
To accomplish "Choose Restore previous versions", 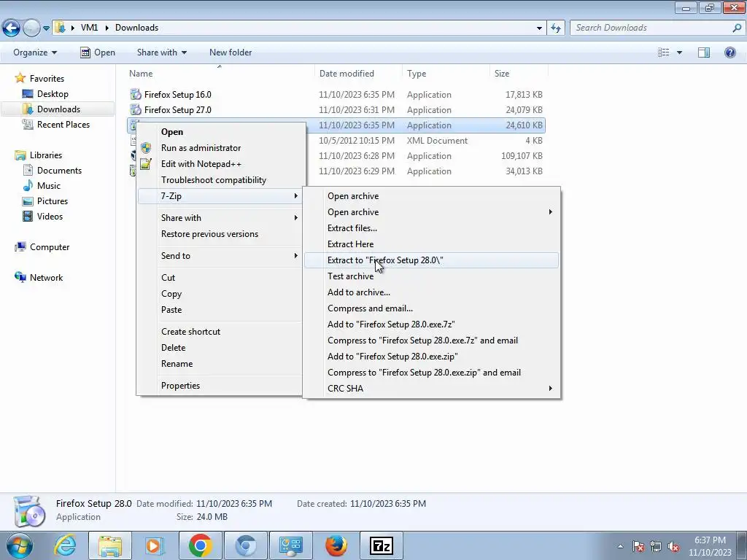I will tap(220, 234).
